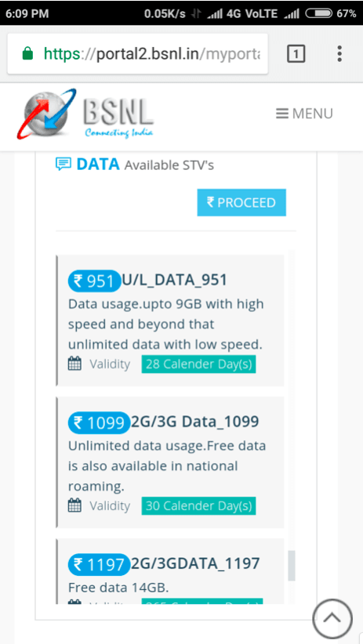Choose the 2G/3G Data_1099 plan title
This screenshot has height=644, width=363.
(195, 421)
